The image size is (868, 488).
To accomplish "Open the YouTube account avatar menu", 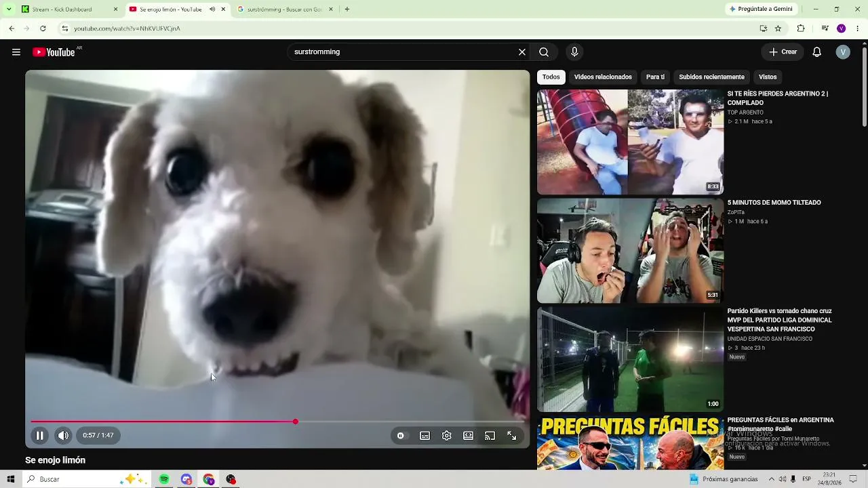I will (x=843, y=52).
